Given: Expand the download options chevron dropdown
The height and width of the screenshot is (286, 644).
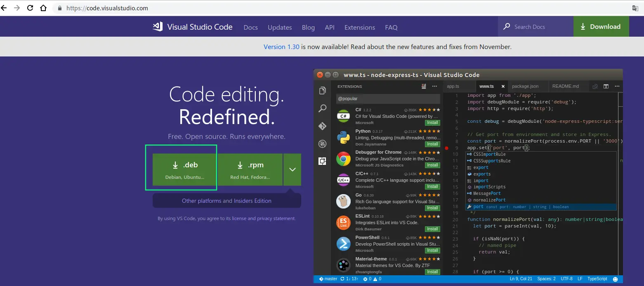Looking at the screenshot, I should (292, 170).
